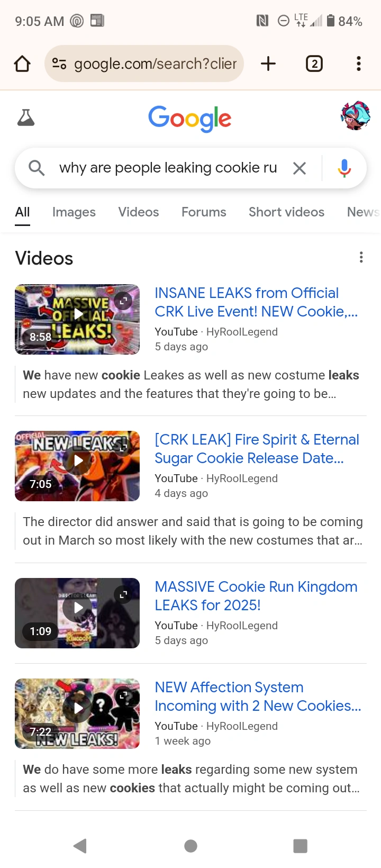381x868 pixels.
Task: Switch to the Images tab
Action: (74, 212)
